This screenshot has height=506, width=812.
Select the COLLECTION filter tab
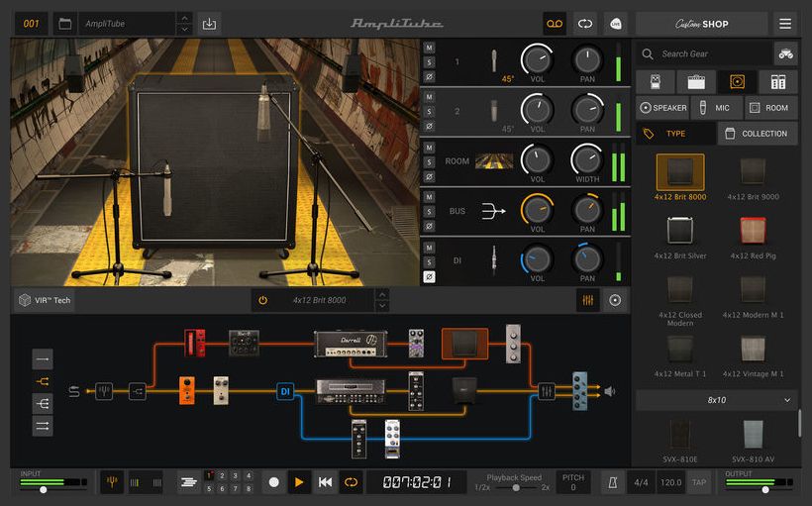pos(758,134)
